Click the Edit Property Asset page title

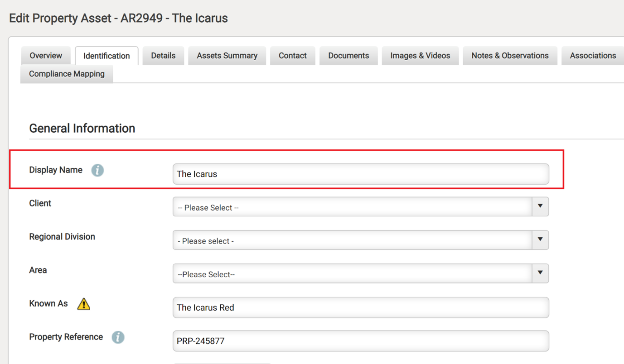click(118, 18)
